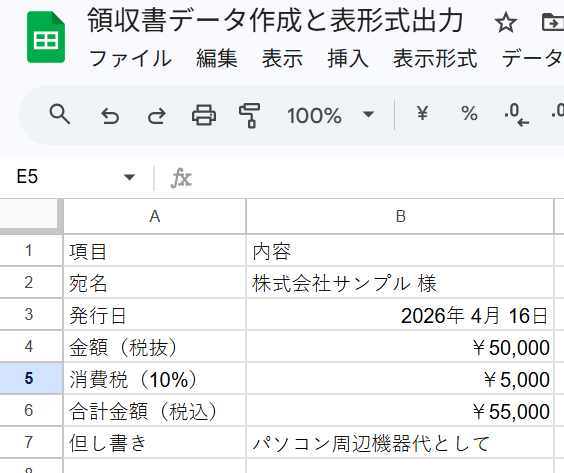Image resolution: width=564 pixels, height=473 pixels.
Task: Click into the formula bar
Action: point(378,178)
